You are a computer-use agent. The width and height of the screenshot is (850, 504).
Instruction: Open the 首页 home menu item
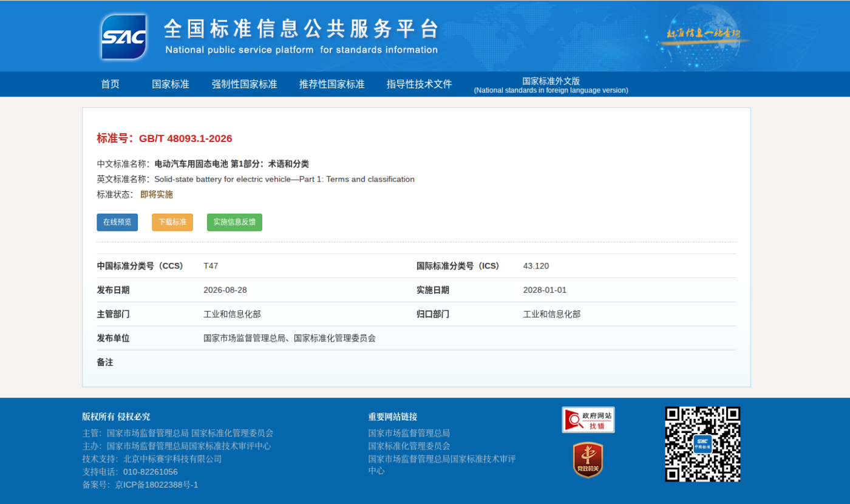(x=110, y=84)
